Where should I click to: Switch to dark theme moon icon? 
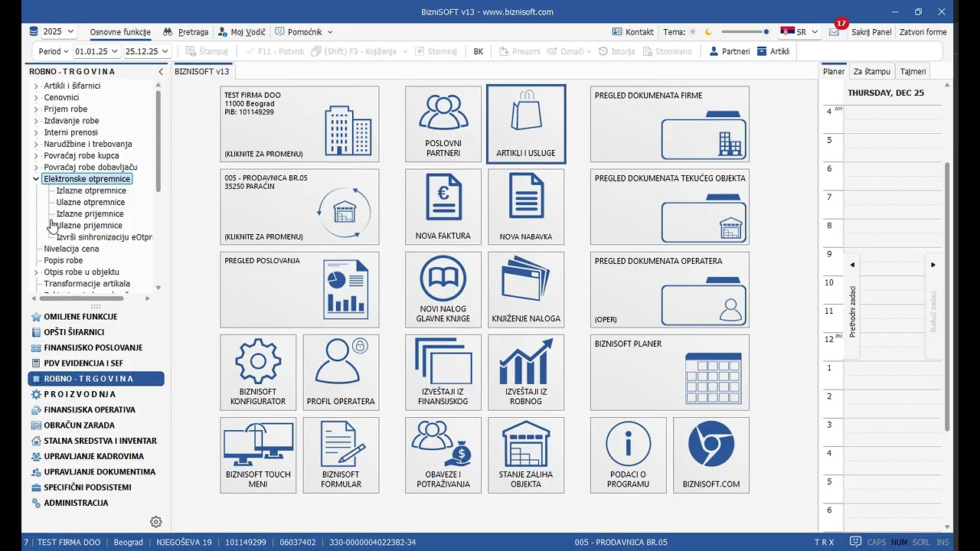708,32
